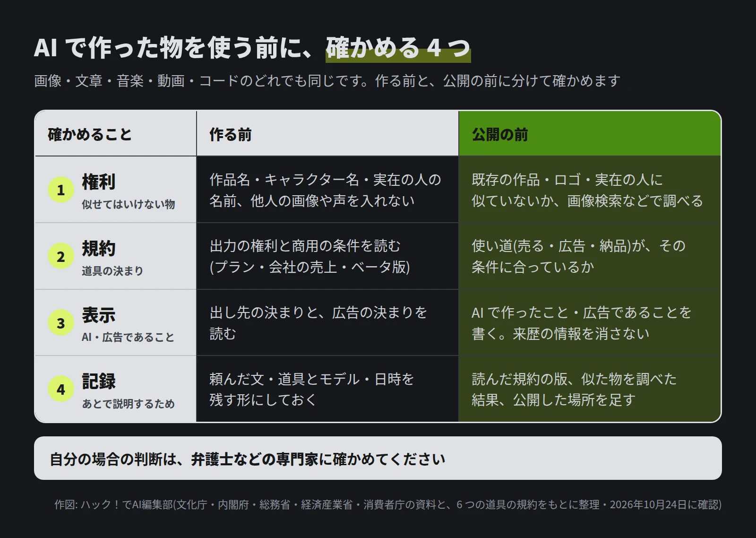The image size is (756, 538).
Task: Click the sub-label '似せてはいけない物'
Action: coord(129,204)
